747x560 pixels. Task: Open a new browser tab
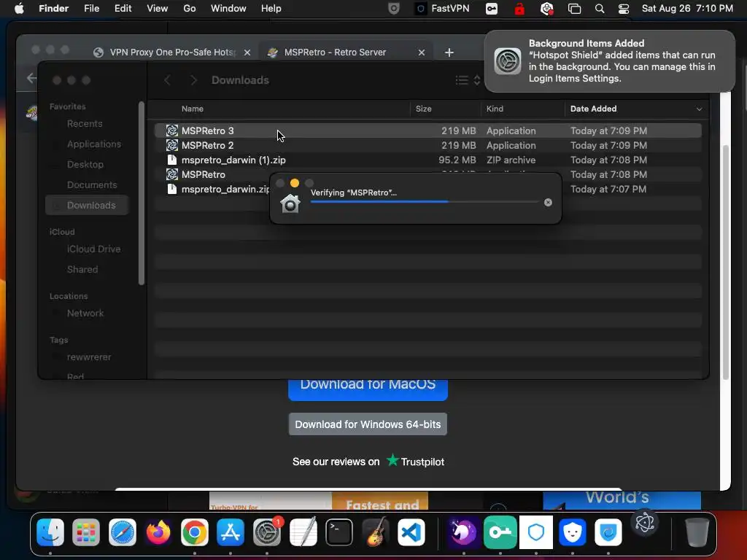[x=449, y=52]
